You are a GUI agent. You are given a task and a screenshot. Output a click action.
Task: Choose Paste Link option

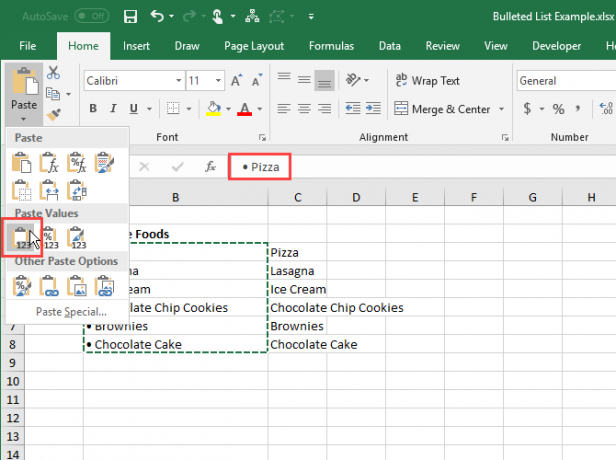[49, 286]
